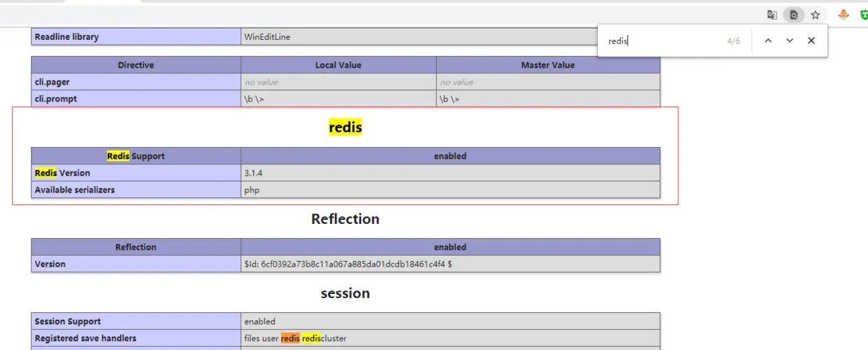Click the 'Directive' column header
The height and width of the screenshot is (350, 868).
tap(136, 65)
